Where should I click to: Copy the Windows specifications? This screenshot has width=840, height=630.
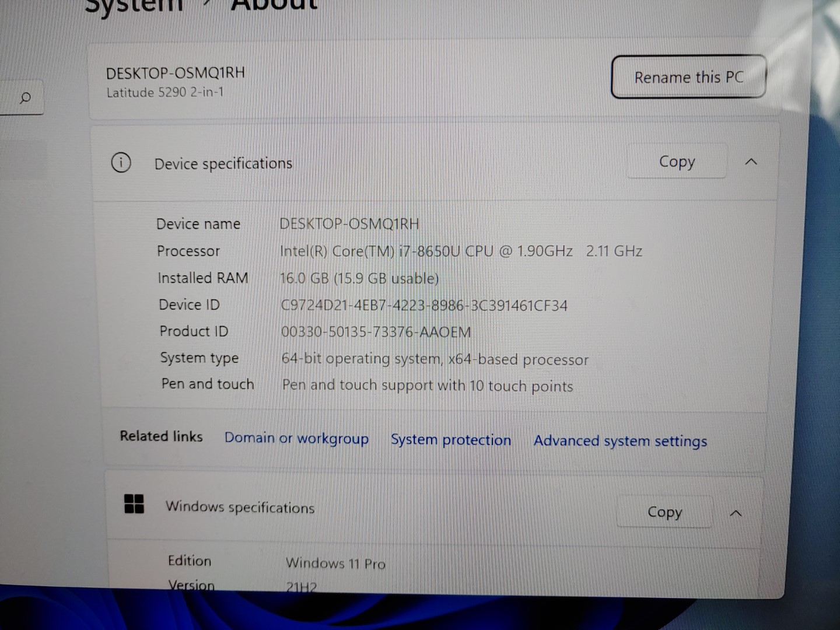tap(664, 512)
